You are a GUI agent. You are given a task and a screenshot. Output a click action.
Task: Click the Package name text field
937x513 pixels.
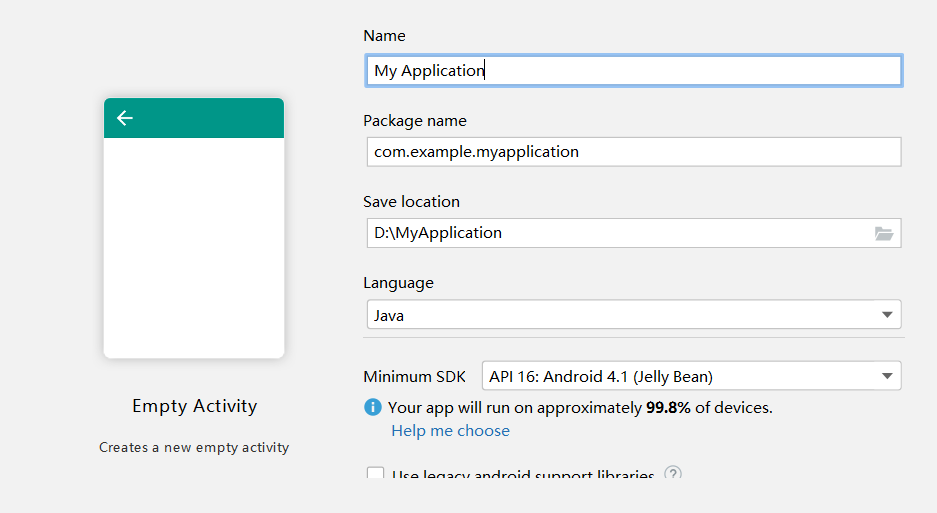pos(633,152)
